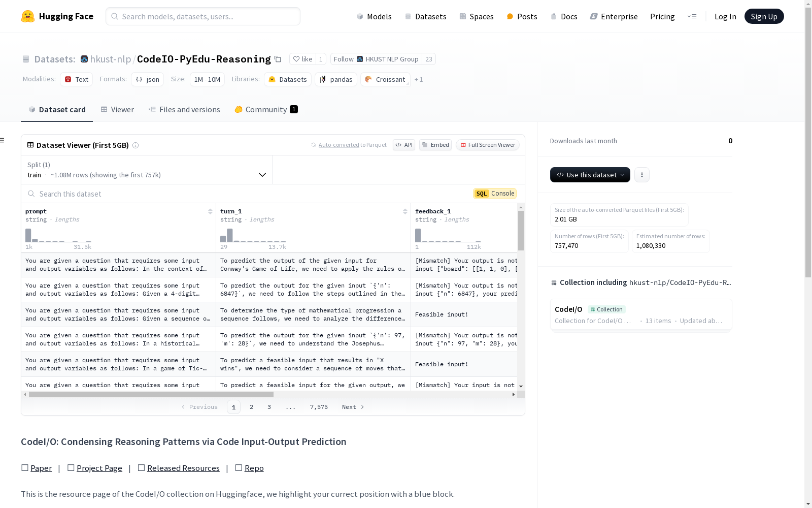The height and width of the screenshot is (508, 812).
Task: Copy the dataset name using the copy icon
Action: 278,59
